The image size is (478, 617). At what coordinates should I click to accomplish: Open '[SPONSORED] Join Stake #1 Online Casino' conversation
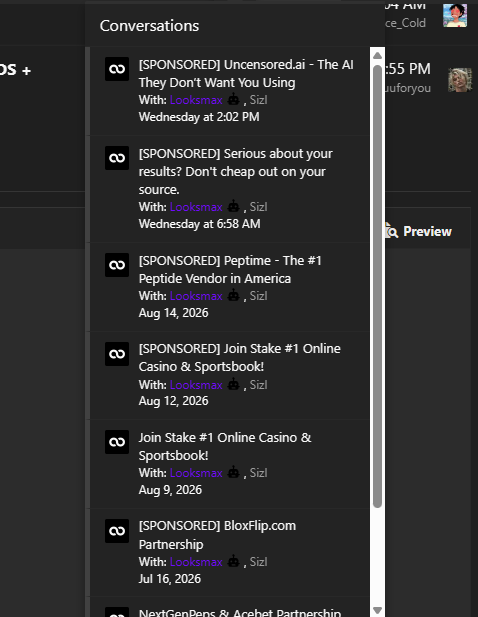point(240,358)
